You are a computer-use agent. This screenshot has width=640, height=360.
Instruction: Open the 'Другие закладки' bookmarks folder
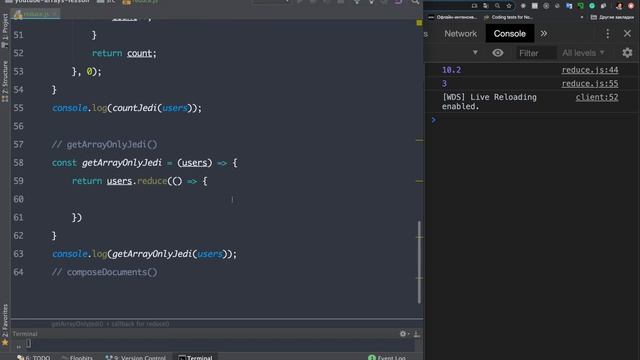click(x=612, y=17)
